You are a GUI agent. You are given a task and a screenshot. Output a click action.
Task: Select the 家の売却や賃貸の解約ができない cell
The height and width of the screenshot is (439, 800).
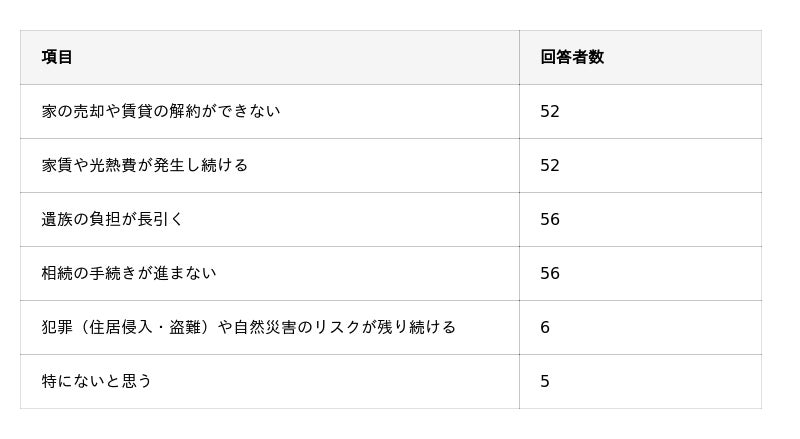(x=161, y=111)
